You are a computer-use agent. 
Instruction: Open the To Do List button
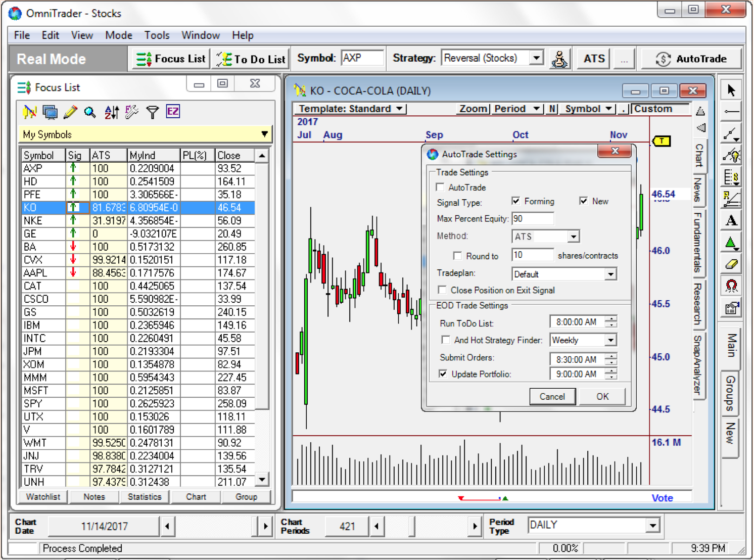pos(251,59)
